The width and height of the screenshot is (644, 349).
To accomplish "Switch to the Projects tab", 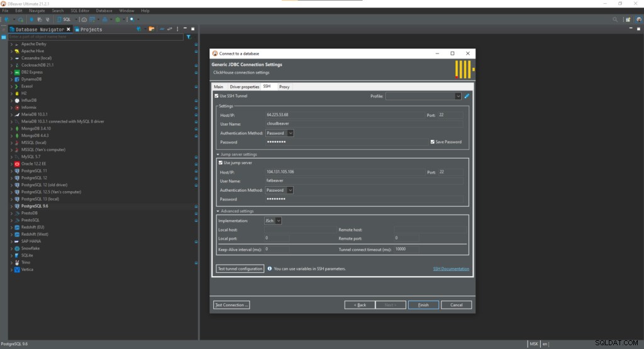I will 89,30.
